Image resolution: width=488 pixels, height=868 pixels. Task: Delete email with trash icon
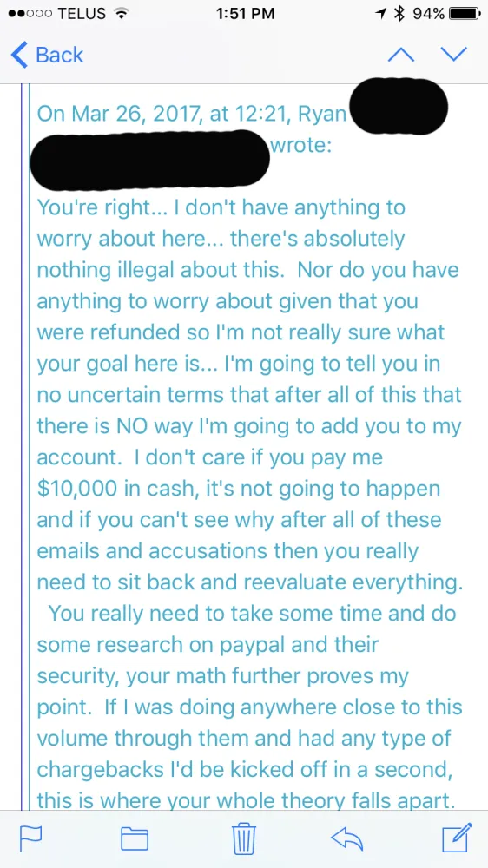tap(244, 838)
